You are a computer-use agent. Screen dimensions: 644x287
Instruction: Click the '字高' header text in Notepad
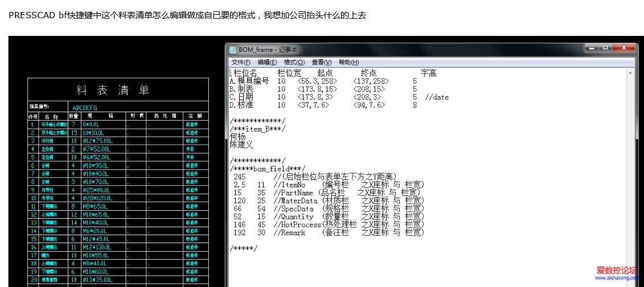point(428,73)
